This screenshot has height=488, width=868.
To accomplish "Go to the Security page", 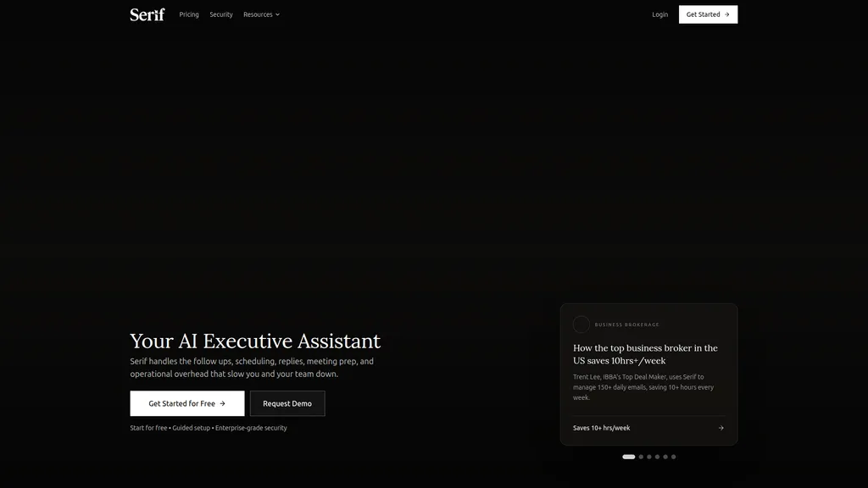I will (x=221, y=14).
